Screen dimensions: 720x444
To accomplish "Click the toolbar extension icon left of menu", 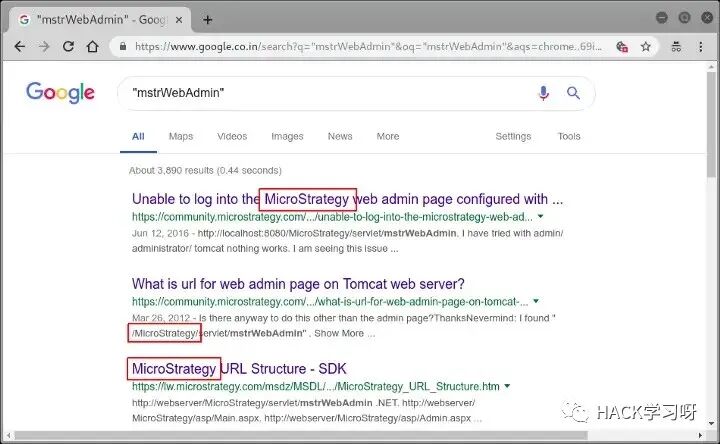I will (676, 46).
